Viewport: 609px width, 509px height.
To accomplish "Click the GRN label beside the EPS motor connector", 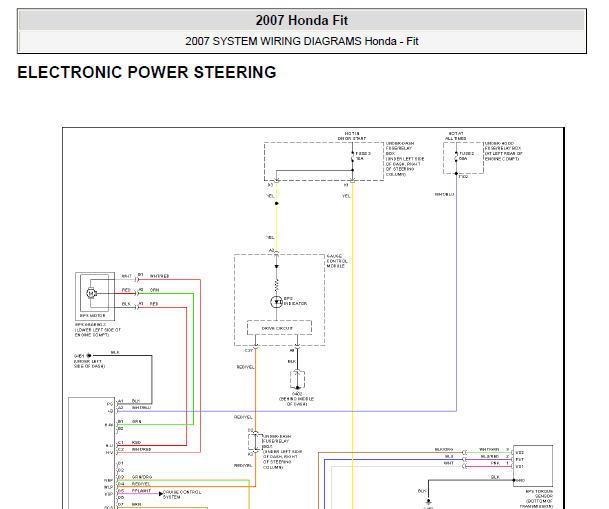I will pyautogui.click(x=154, y=290).
